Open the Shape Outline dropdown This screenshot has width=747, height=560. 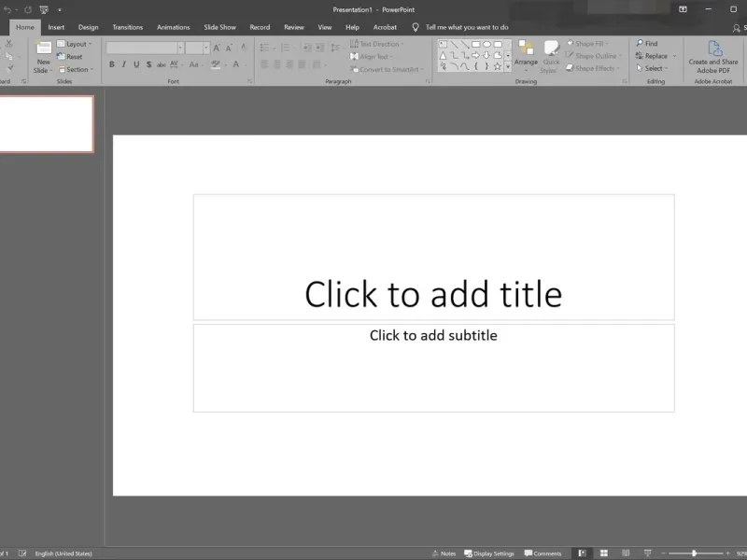tap(593, 56)
